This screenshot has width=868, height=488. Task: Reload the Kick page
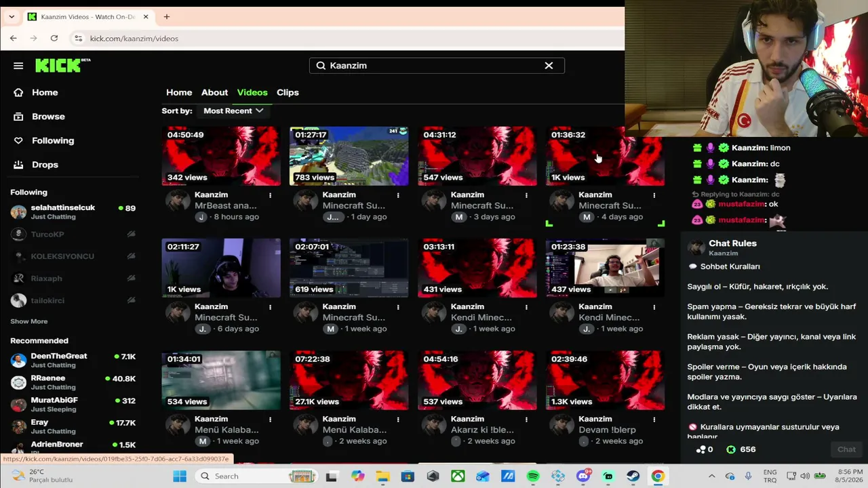pos(54,39)
